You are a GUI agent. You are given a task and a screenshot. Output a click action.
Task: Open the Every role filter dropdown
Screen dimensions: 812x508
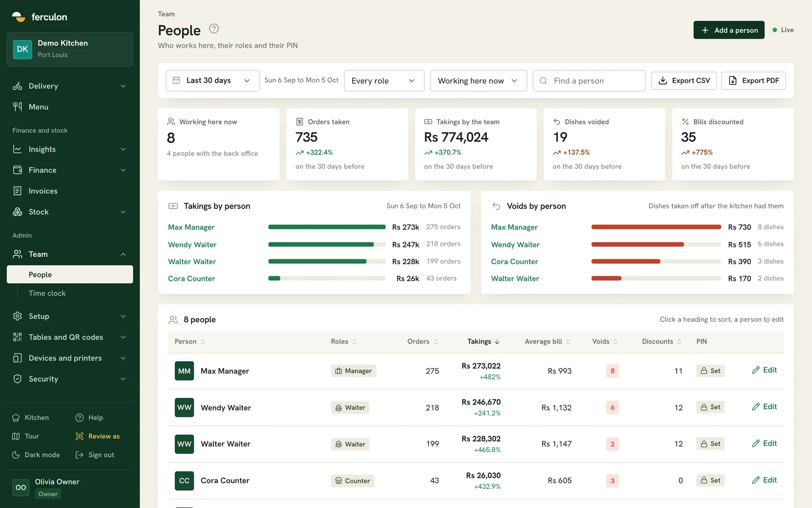pyautogui.click(x=384, y=80)
